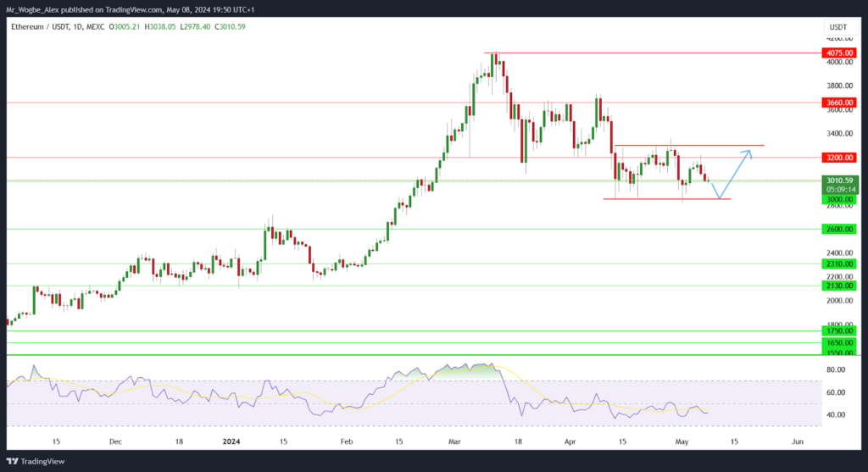Screen dimensions: 868x472
Task: Click the green 1750.00 price label
Action: click(839, 331)
